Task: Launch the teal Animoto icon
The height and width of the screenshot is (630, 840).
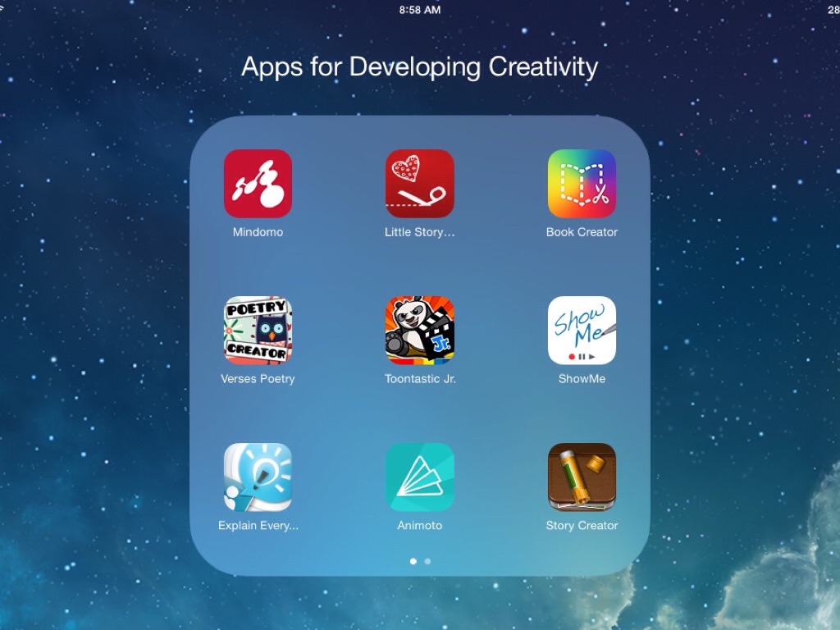Action: click(419, 477)
